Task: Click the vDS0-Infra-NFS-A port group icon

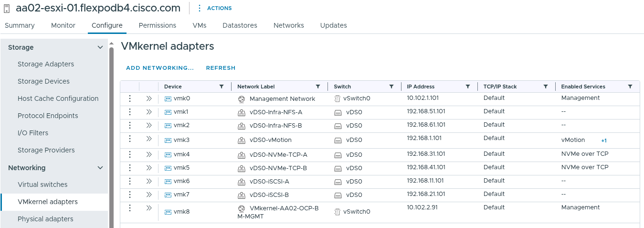Action: [241, 112]
